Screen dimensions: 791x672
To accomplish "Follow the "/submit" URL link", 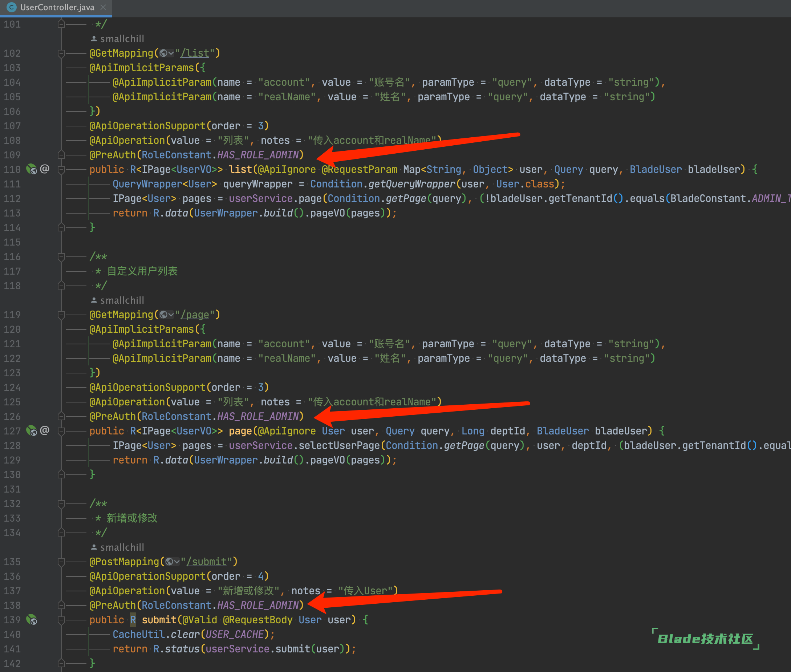I will pos(206,562).
